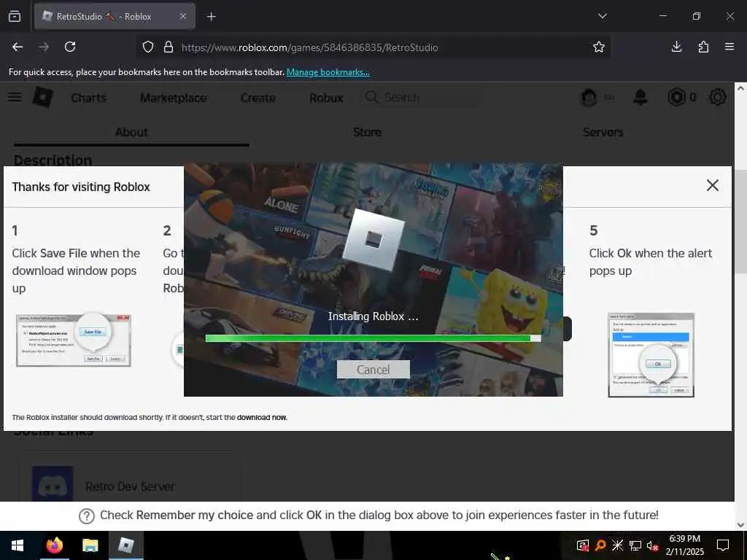Click the help question mark icon
747x560 pixels.
(87, 516)
